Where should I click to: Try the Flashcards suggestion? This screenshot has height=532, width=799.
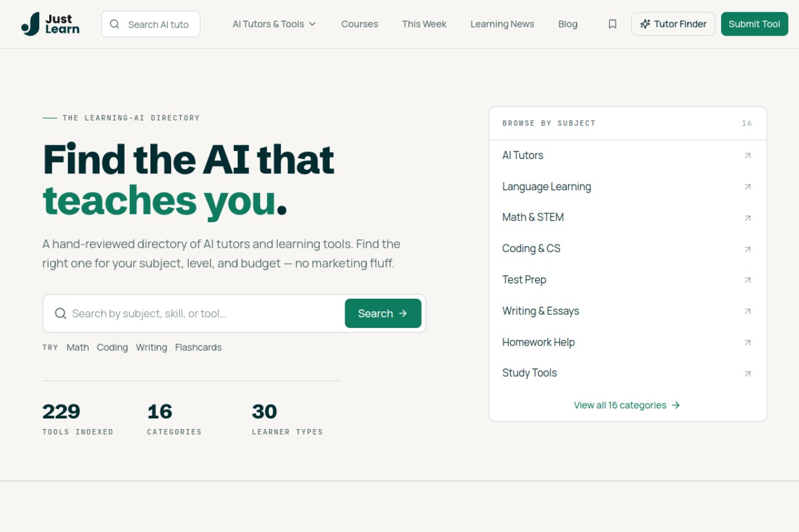click(199, 347)
